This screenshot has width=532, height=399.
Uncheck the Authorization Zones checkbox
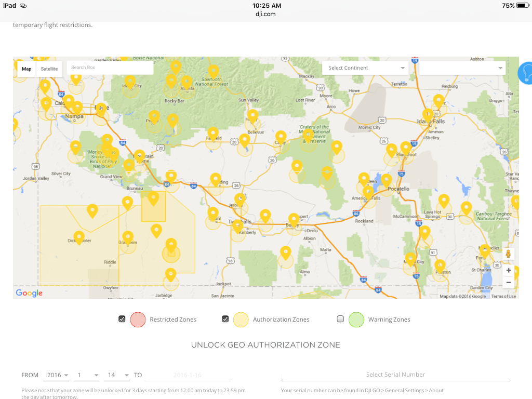click(x=225, y=319)
